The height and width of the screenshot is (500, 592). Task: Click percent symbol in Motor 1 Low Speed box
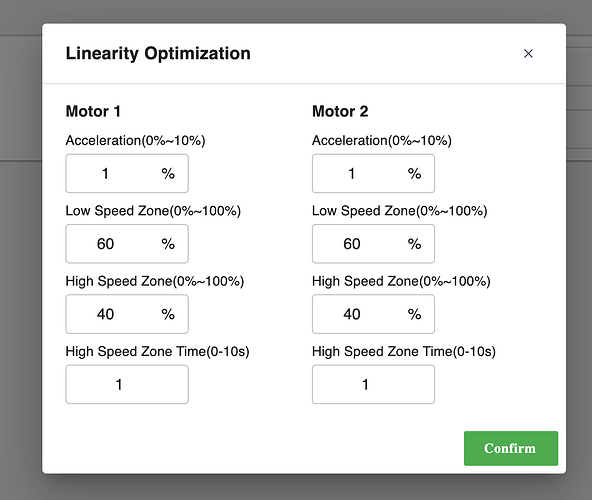click(168, 244)
